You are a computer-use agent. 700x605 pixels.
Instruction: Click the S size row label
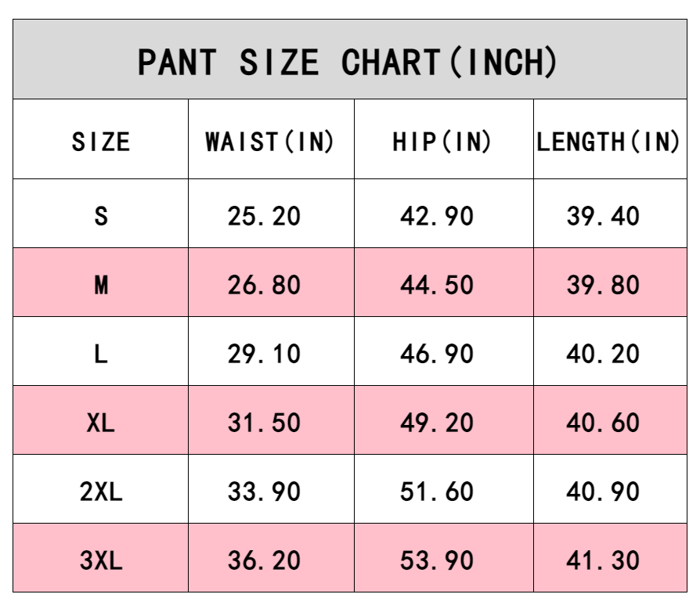101,216
